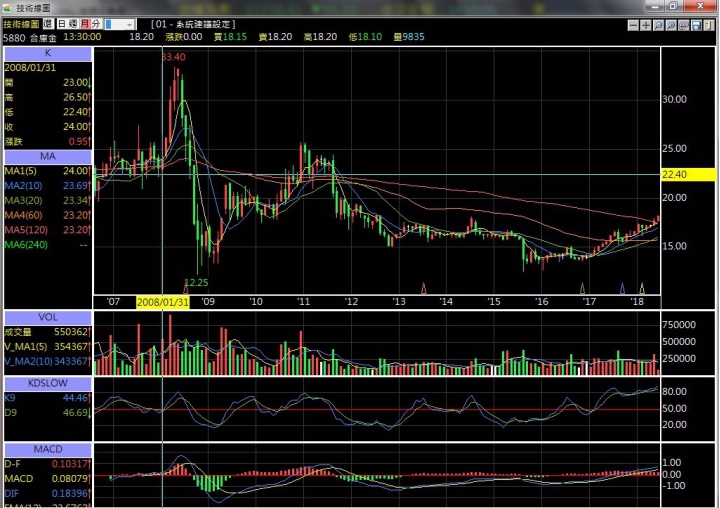Click the green triangle marker before '17
720x508 pixels.
582,288
